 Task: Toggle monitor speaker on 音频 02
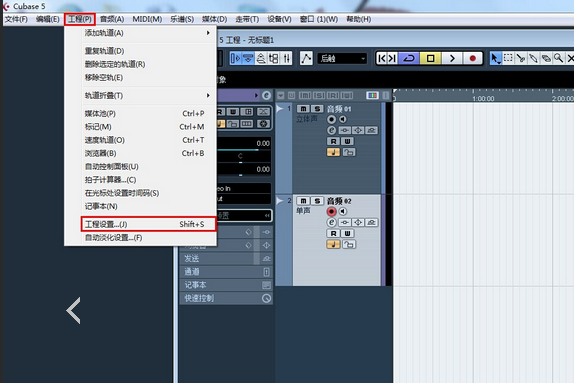(x=343, y=211)
